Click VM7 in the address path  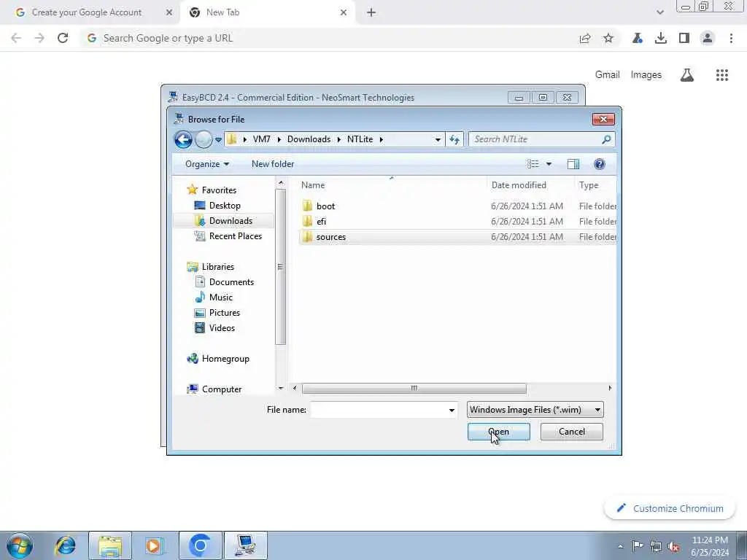tap(262, 139)
